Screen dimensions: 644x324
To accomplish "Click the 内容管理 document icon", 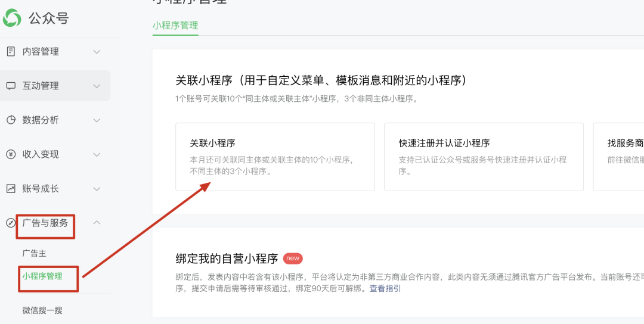I will pyautogui.click(x=11, y=52).
